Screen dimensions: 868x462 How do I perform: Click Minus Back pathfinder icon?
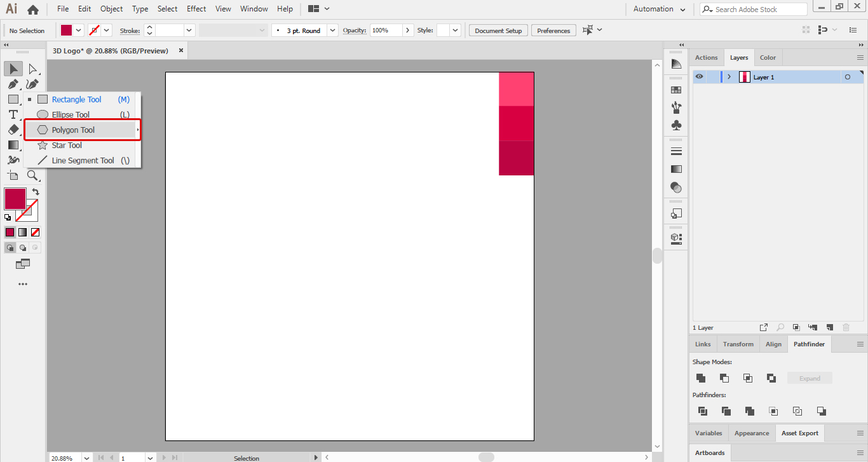[x=822, y=411]
